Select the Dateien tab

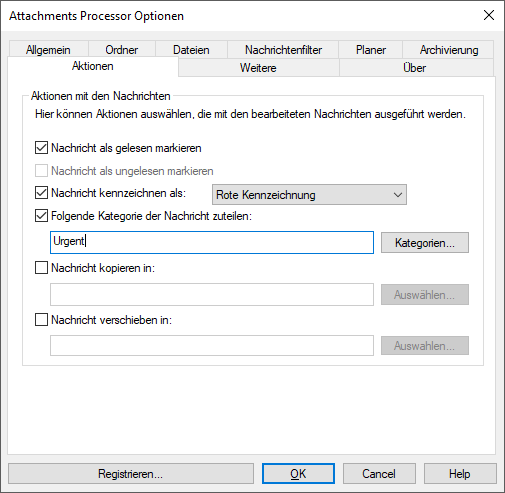[191, 50]
